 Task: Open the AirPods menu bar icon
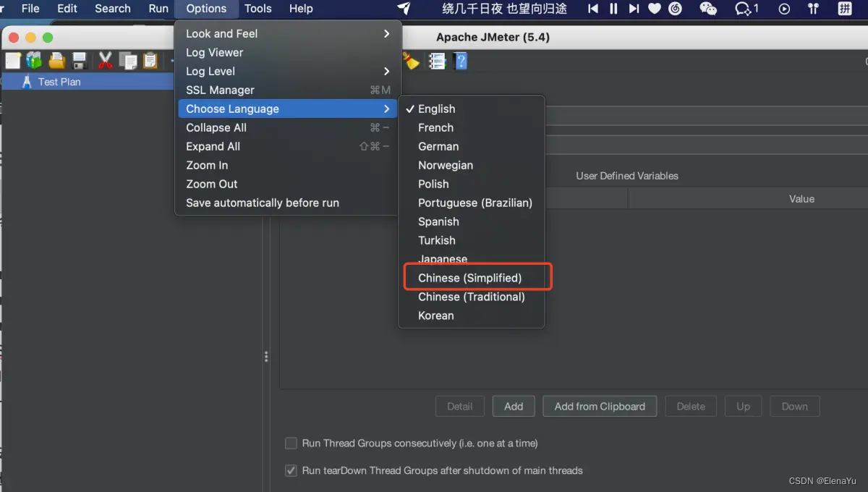click(x=813, y=9)
